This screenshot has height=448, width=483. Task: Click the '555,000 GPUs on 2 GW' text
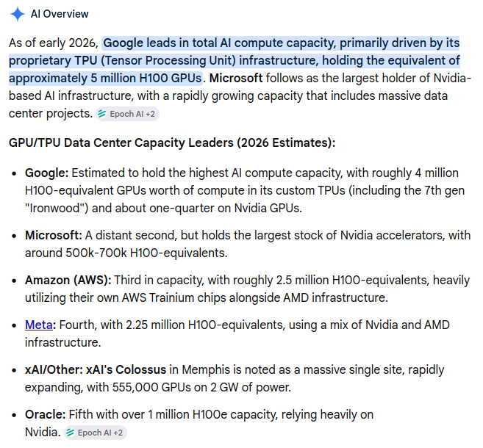(176, 387)
